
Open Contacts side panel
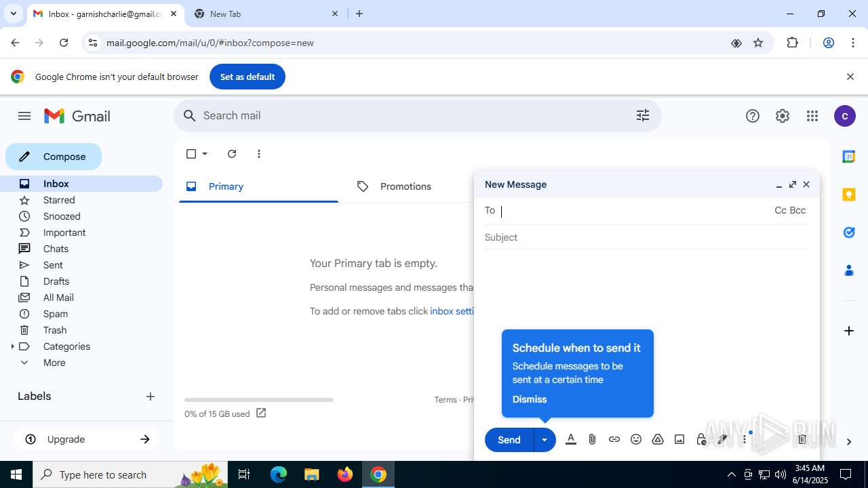(x=848, y=270)
